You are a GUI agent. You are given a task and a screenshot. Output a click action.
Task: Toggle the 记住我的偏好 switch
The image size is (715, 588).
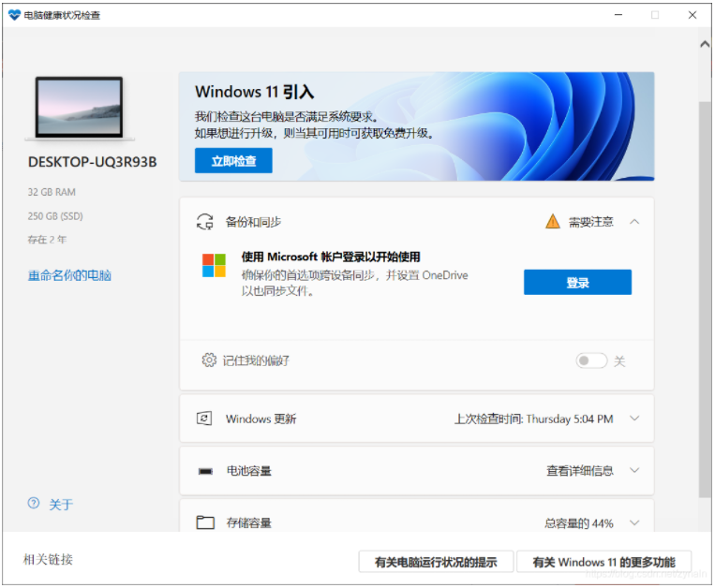591,360
